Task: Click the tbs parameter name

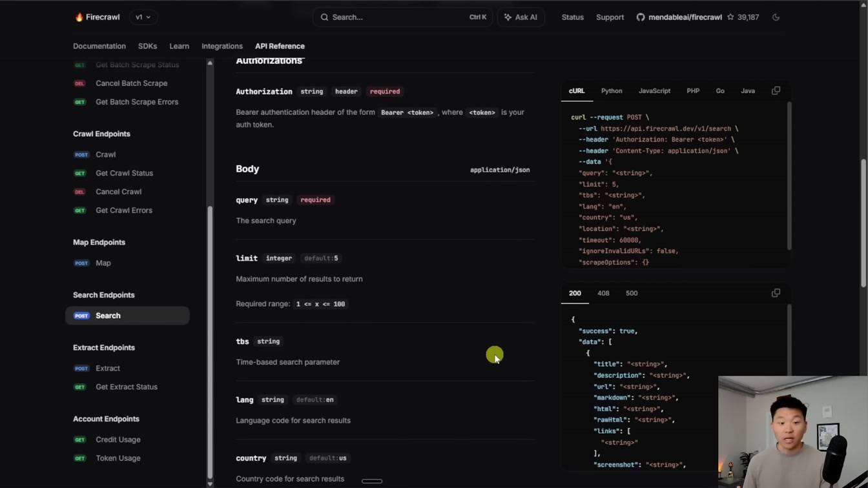Action: tap(242, 341)
